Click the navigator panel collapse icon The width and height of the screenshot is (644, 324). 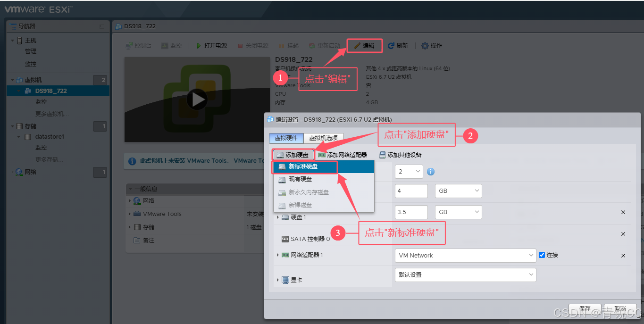point(102,26)
